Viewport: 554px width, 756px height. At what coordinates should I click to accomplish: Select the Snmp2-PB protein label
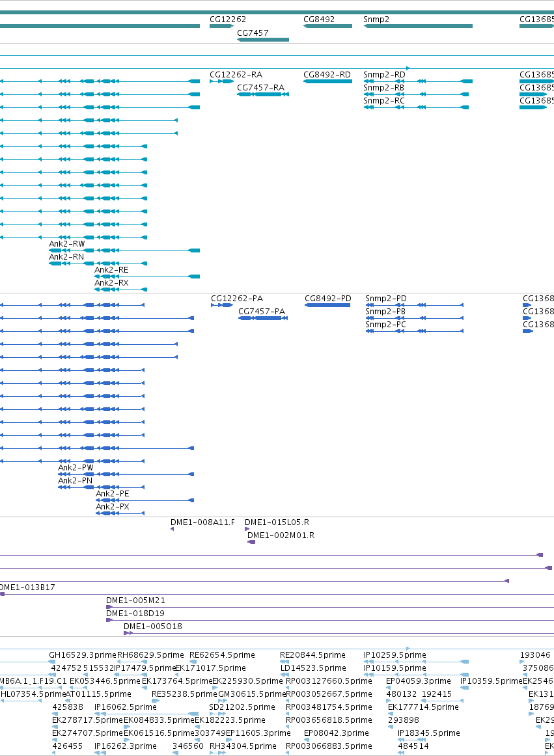pyautogui.click(x=385, y=312)
